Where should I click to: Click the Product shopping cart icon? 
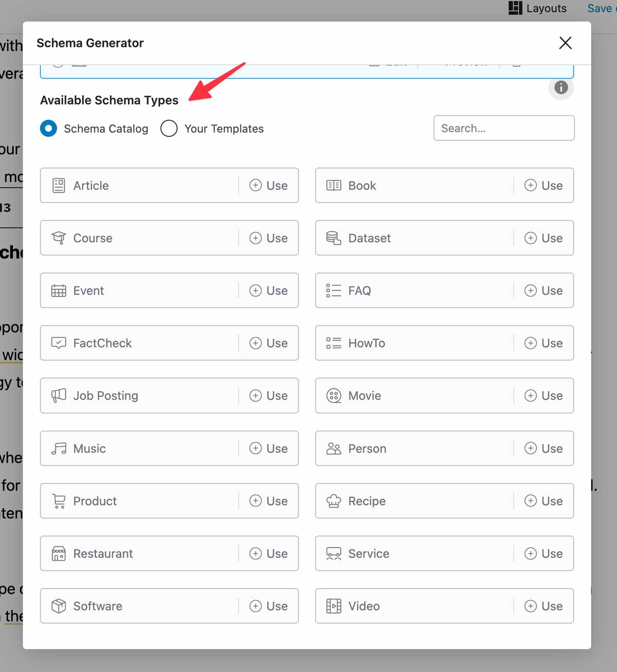pyautogui.click(x=59, y=501)
